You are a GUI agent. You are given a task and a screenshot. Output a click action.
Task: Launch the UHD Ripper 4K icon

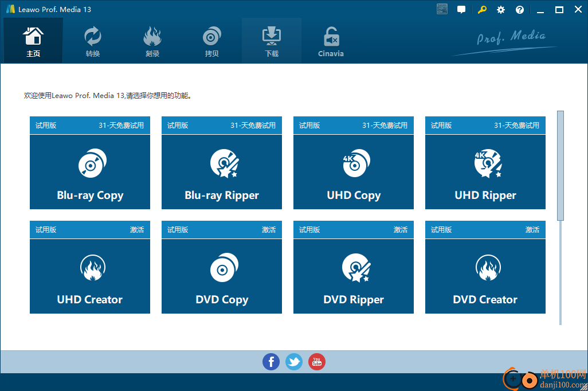coord(488,163)
